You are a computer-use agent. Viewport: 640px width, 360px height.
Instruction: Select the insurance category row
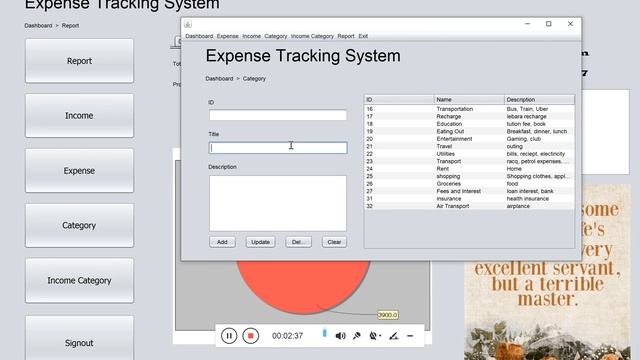469,199
